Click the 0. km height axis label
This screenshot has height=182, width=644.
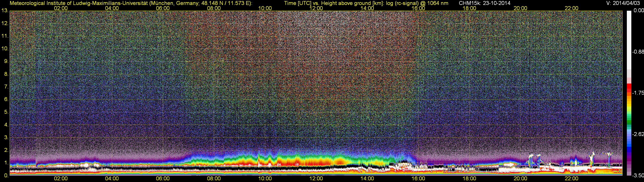click(6, 176)
